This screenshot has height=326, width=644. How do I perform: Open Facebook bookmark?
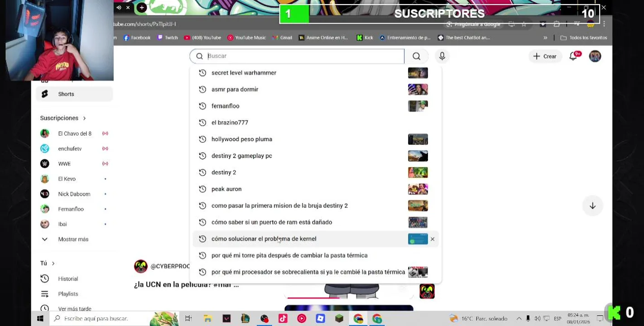click(137, 38)
